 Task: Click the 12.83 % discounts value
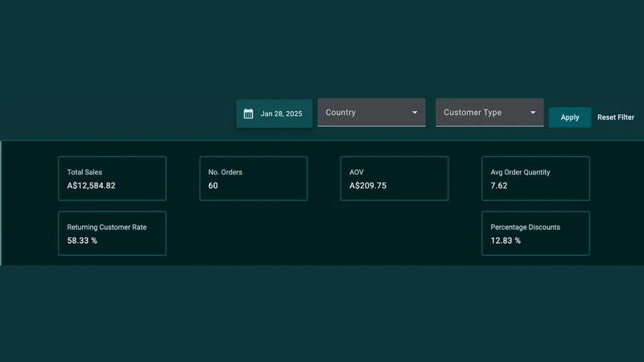pyautogui.click(x=506, y=241)
